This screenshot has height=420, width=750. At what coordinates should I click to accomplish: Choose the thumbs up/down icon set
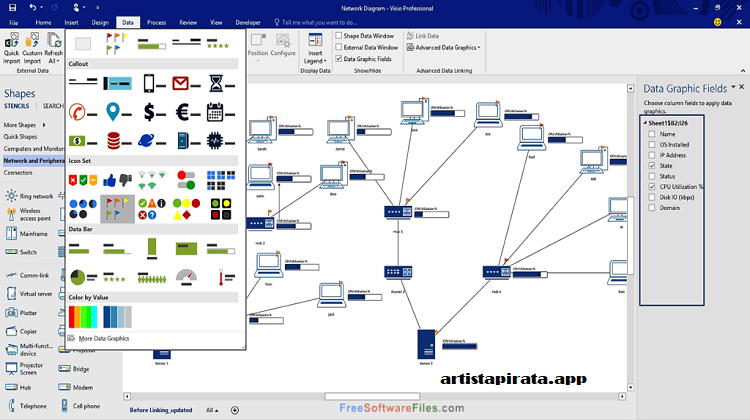click(x=117, y=180)
